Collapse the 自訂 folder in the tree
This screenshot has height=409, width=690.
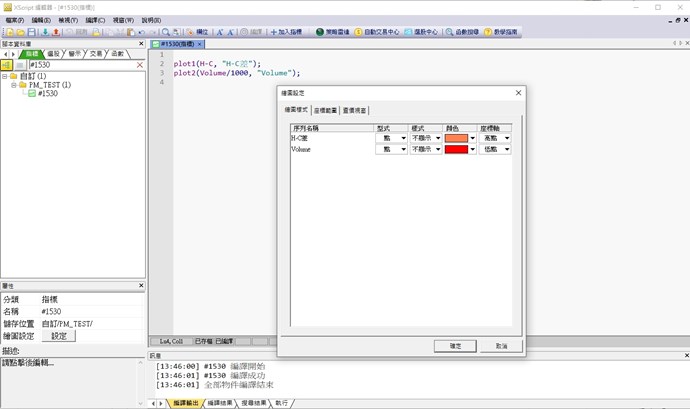(x=6, y=76)
